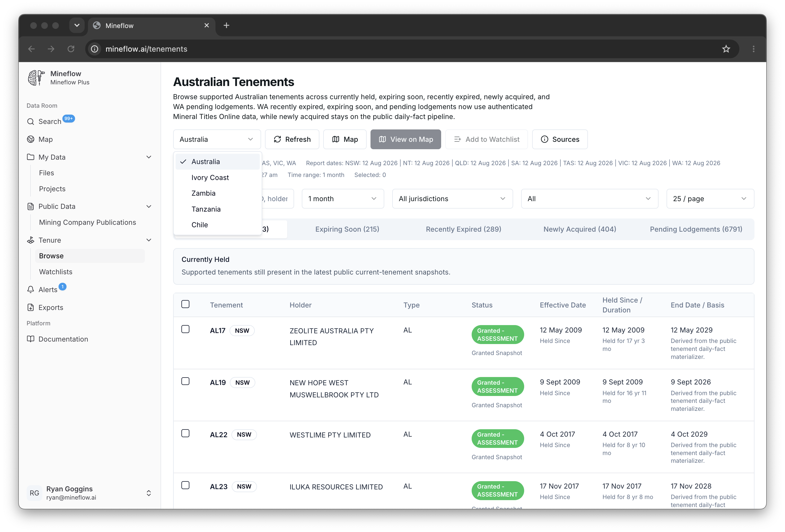Click the browser forward arrow
Screen dimensions: 785x532
click(x=51, y=49)
